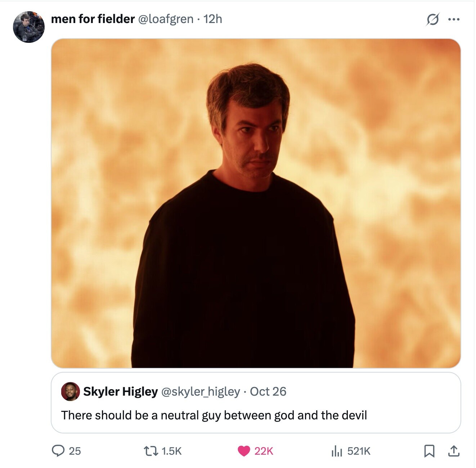The image size is (476, 468).
Task: Expand the fiery background photo attachment
Action: [x=256, y=203]
